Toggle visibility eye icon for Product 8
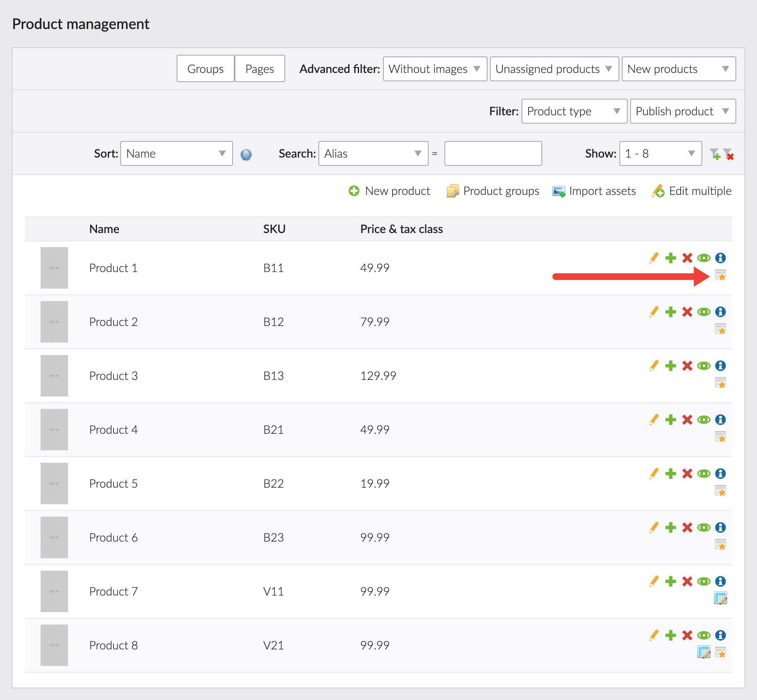 704,635
